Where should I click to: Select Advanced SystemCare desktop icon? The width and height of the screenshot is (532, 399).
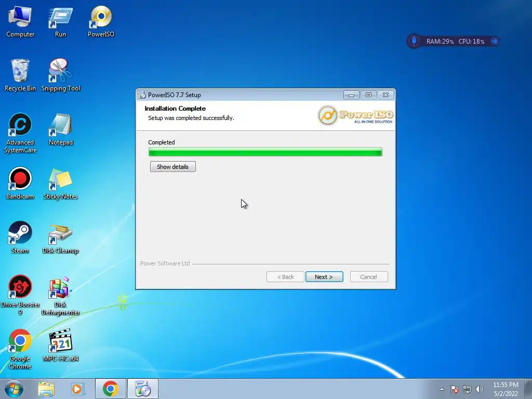(20, 133)
